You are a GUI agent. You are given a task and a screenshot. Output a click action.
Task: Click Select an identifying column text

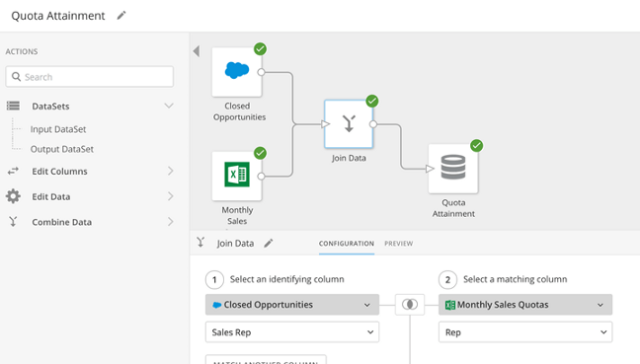pos(287,279)
